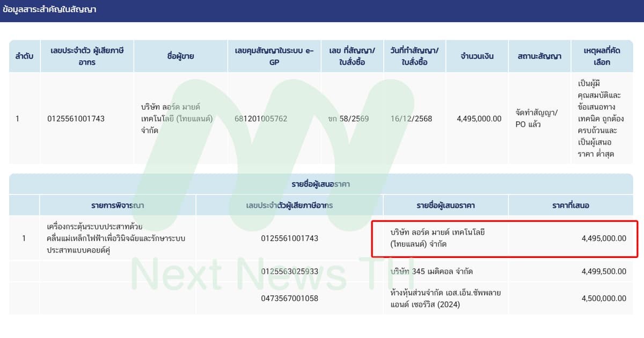Select the e-GP control number 681201005762
This screenshot has height=338, width=644.
[x=275, y=119]
